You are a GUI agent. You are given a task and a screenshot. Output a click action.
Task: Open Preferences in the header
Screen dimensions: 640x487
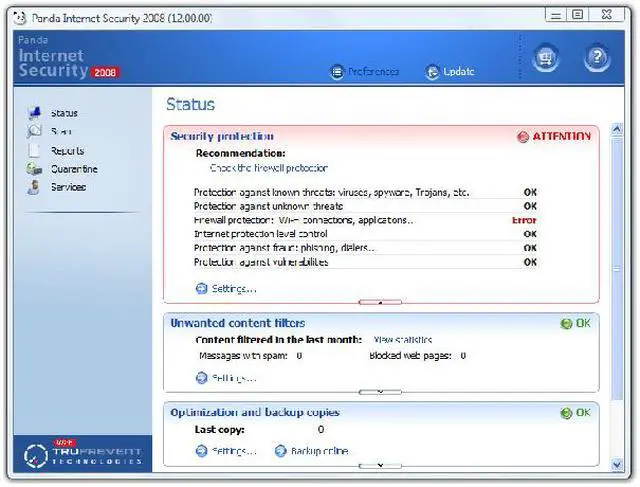click(x=365, y=72)
